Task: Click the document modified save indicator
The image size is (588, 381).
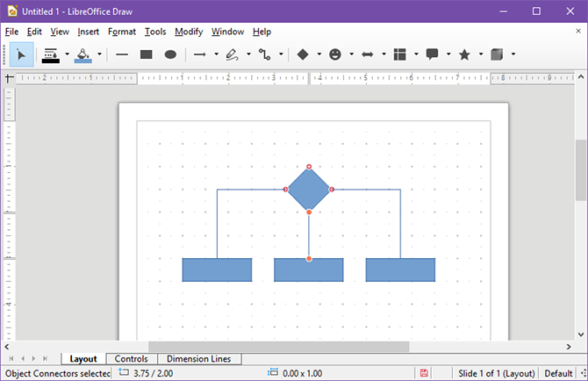Action: (424, 373)
